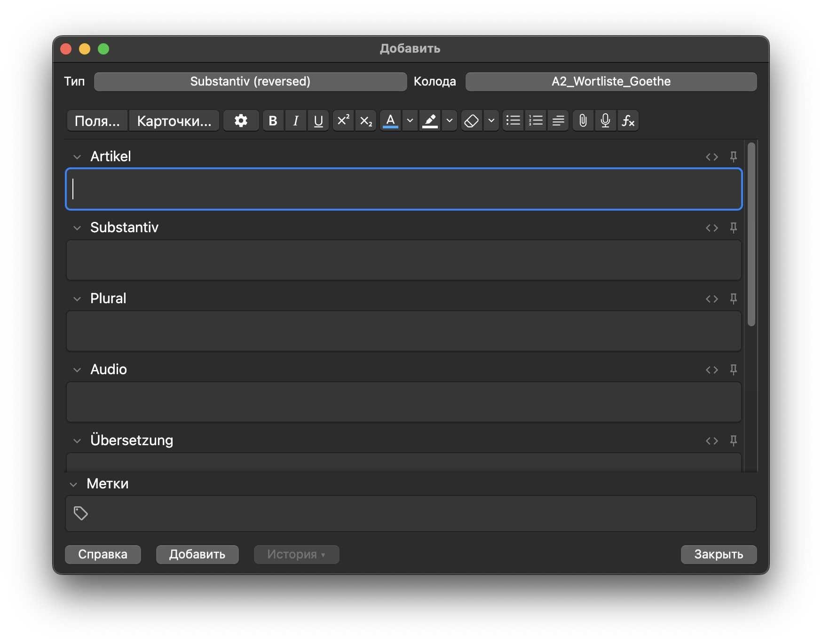Insert ordered numbered list

coord(536,121)
